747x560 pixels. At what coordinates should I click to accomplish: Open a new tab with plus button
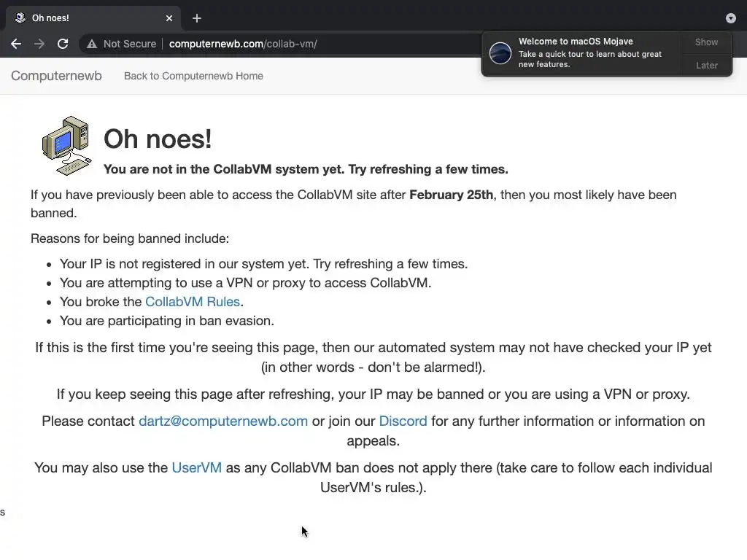tap(197, 18)
